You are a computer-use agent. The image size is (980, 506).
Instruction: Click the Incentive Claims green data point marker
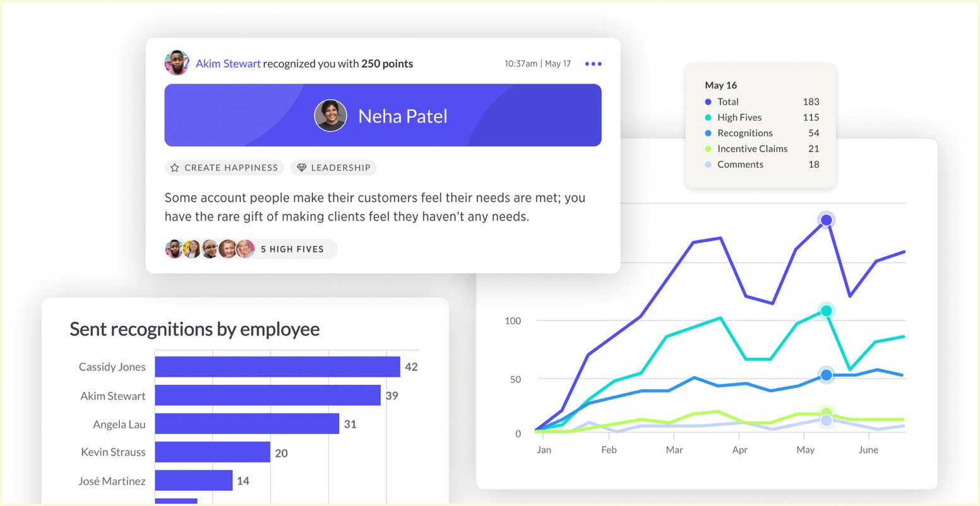pyautogui.click(x=826, y=413)
